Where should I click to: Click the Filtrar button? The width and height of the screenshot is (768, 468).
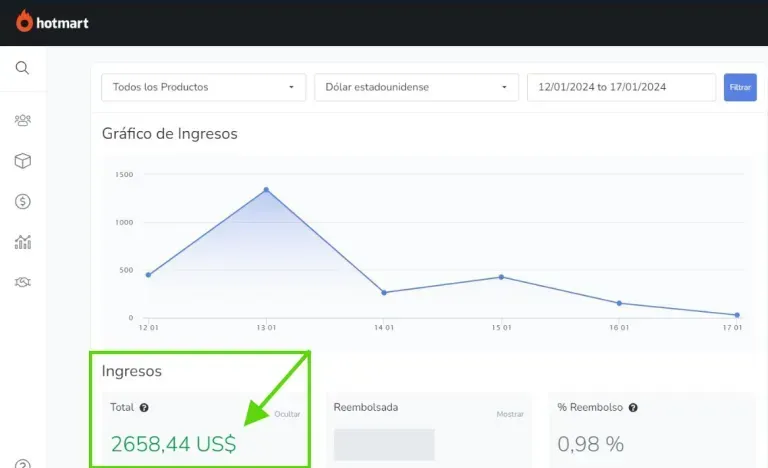[740, 87]
